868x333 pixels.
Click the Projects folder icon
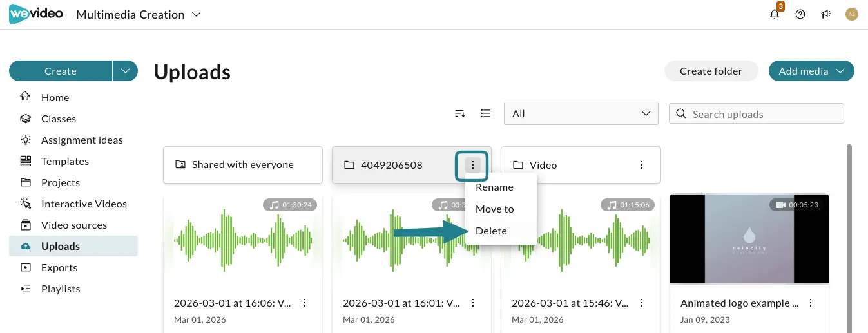(x=25, y=182)
